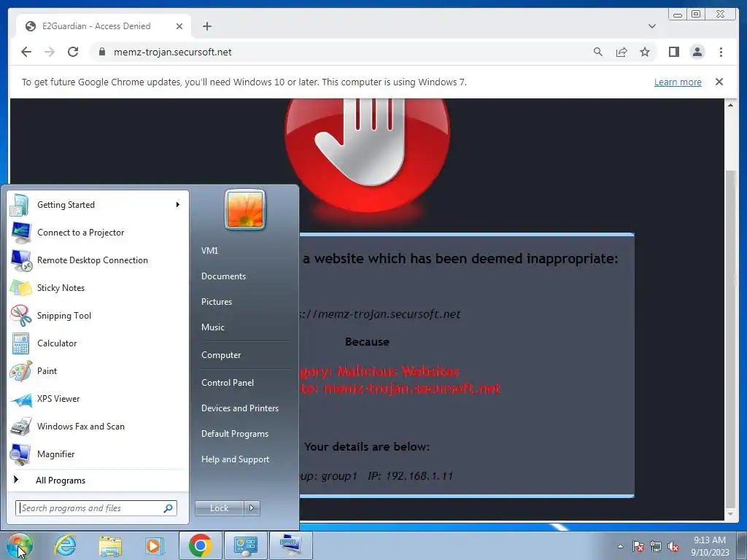Open Devices and Printers
This screenshot has height=560, width=747.
click(x=244, y=408)
